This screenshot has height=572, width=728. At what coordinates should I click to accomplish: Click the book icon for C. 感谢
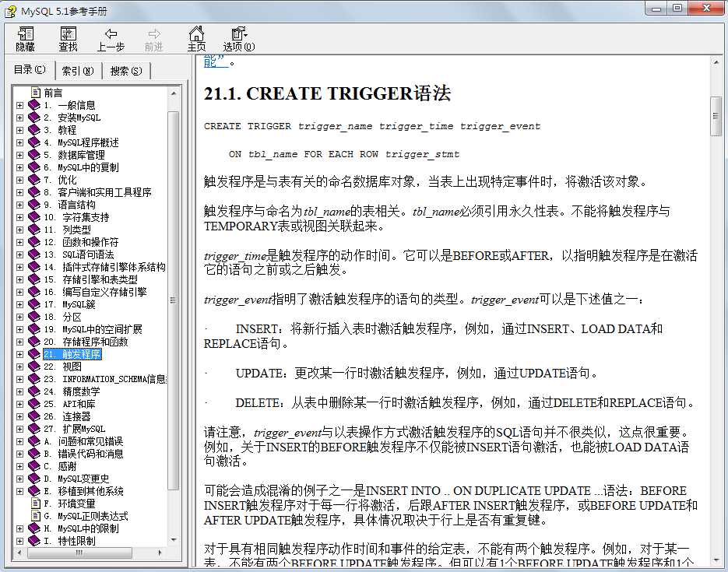pyautogui.click(x=34, y=466)
